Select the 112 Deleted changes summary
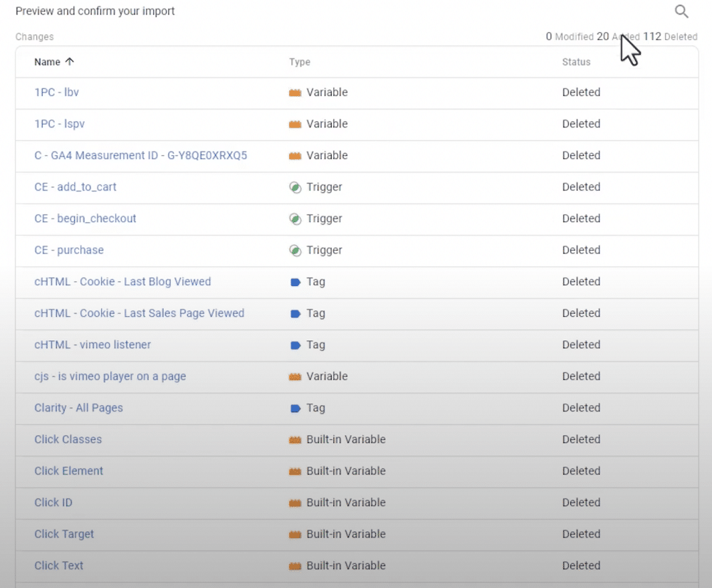Image resolution: width=712 pixels, height=588 pixels. pyautogui.click(x=666, y=36)
